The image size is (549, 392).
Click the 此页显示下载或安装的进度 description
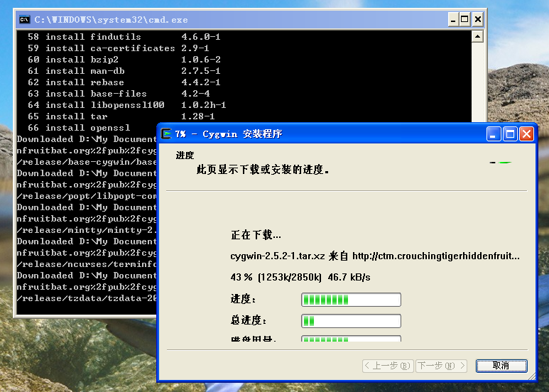[x=263, y=170]
